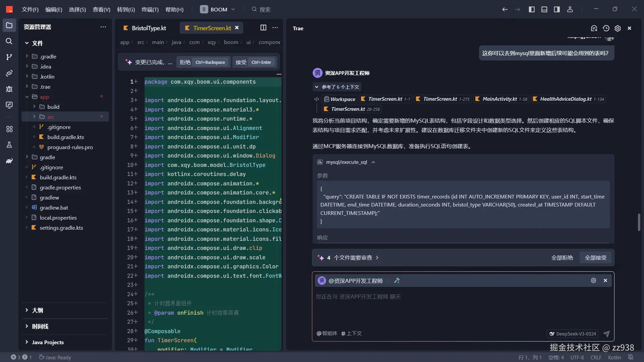644x362 pixels.
Task: Open the 选择(S) menu
Action: [x=77, y=9]
